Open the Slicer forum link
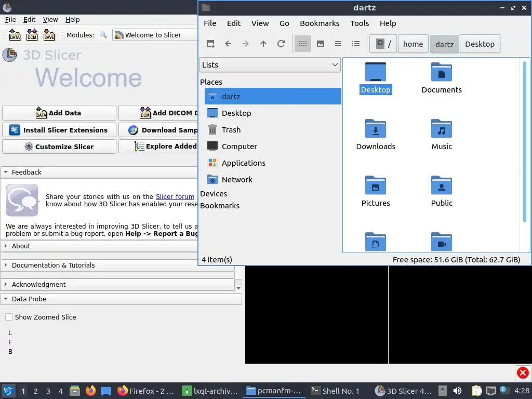 175,196
